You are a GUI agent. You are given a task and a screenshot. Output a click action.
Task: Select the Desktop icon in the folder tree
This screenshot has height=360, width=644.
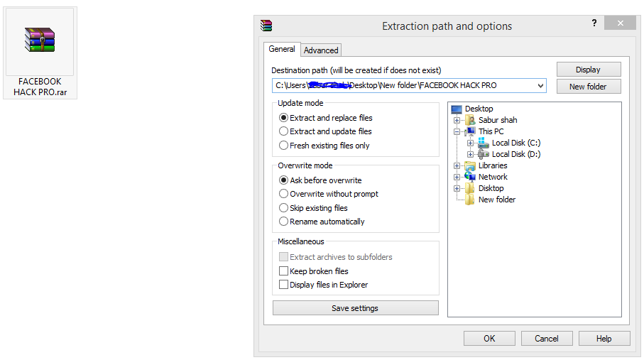pos(457,109)
